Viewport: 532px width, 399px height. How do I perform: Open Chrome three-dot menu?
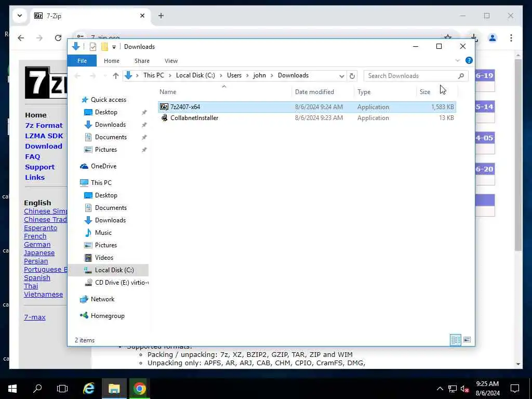(511, 37)
